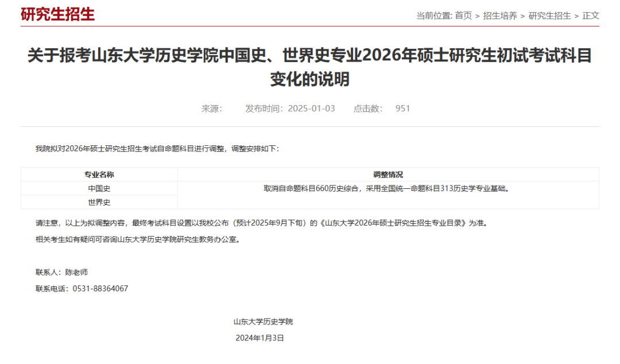Click the phone number 0531-88364067
The height and width of the screenshot is (364, 620).
(x=100, y=289)
